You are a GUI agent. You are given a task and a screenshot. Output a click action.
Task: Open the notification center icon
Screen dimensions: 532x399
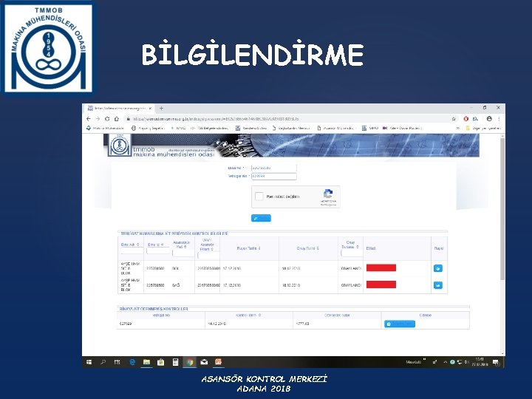tap(496, 362)
